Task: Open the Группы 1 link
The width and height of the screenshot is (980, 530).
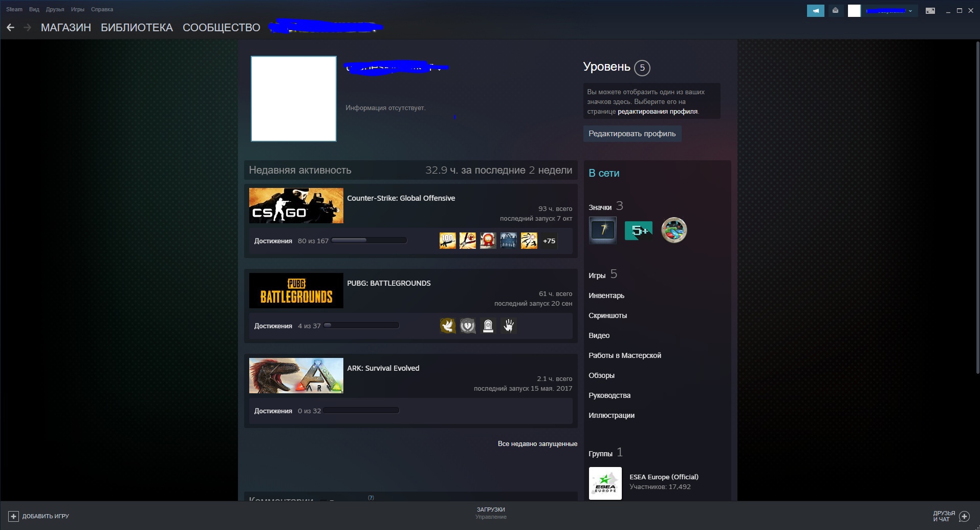Action: [605, 453]
